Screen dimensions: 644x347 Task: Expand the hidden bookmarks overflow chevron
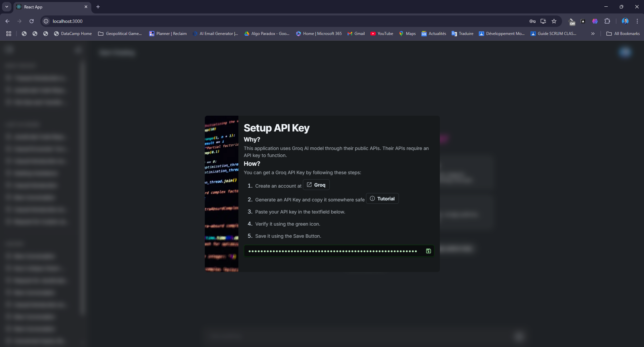(593, 33)
